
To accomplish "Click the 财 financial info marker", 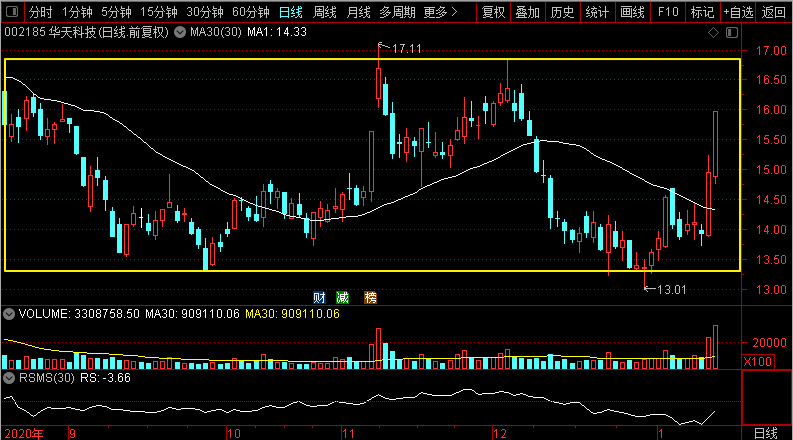I will pos(319,297).
